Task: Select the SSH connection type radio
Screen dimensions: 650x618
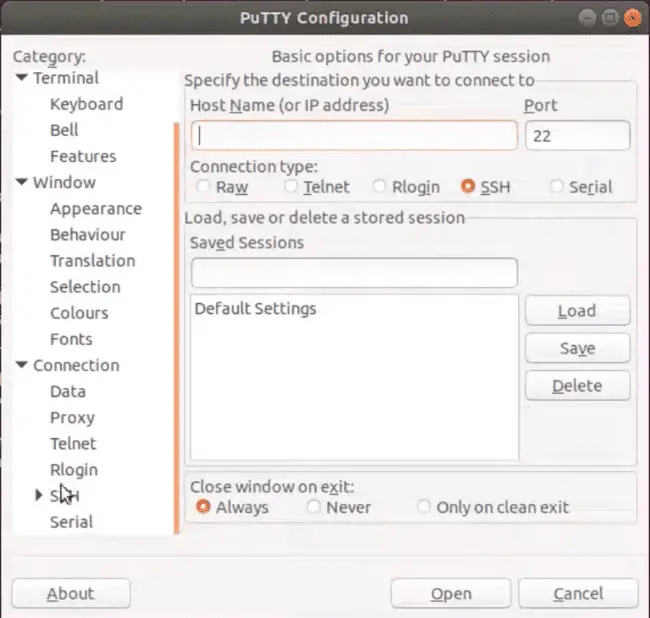Action: [x=468, y=186]
